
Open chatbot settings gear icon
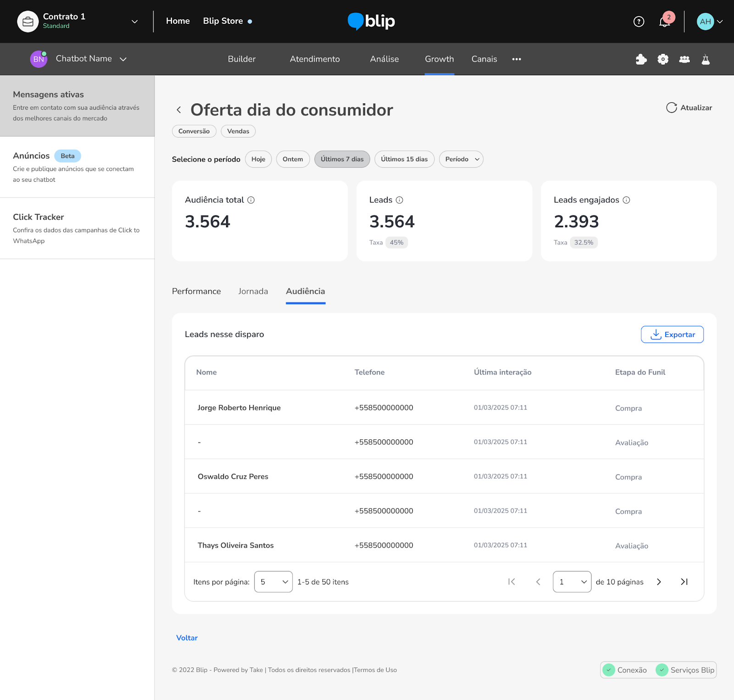click(662, 59)
